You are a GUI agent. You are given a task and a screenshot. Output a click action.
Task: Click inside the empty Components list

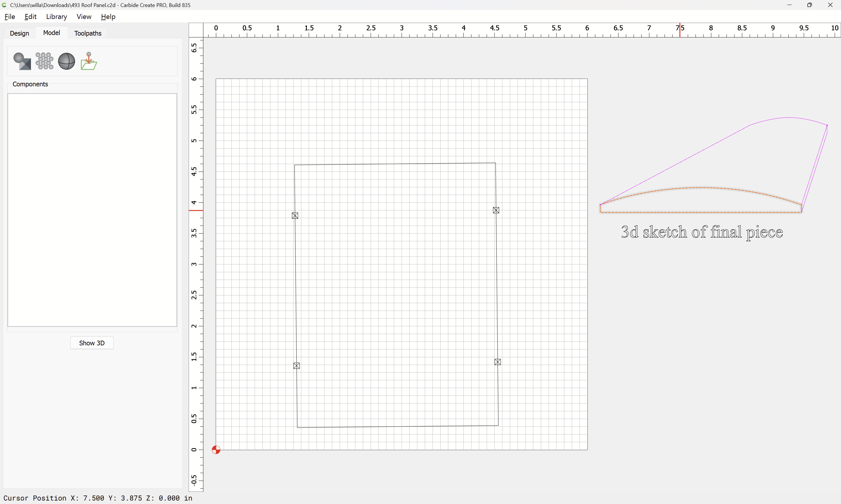92,209
